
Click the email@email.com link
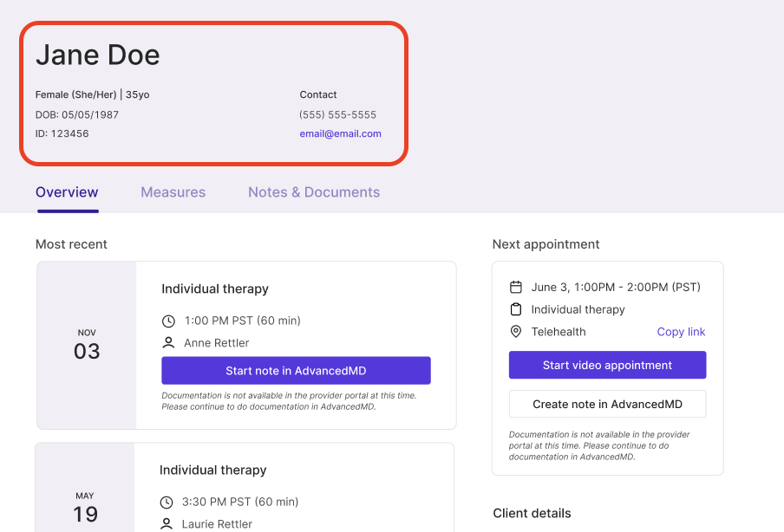click(x=341, y=134)
